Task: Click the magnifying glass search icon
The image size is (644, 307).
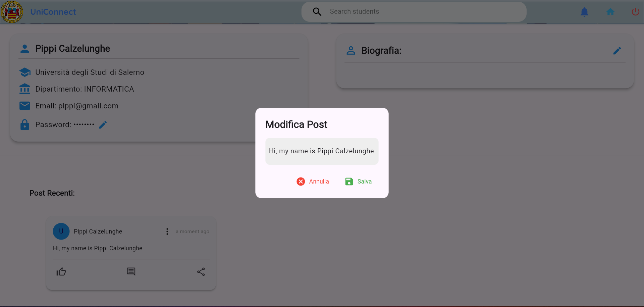Action: coord(317,12)
